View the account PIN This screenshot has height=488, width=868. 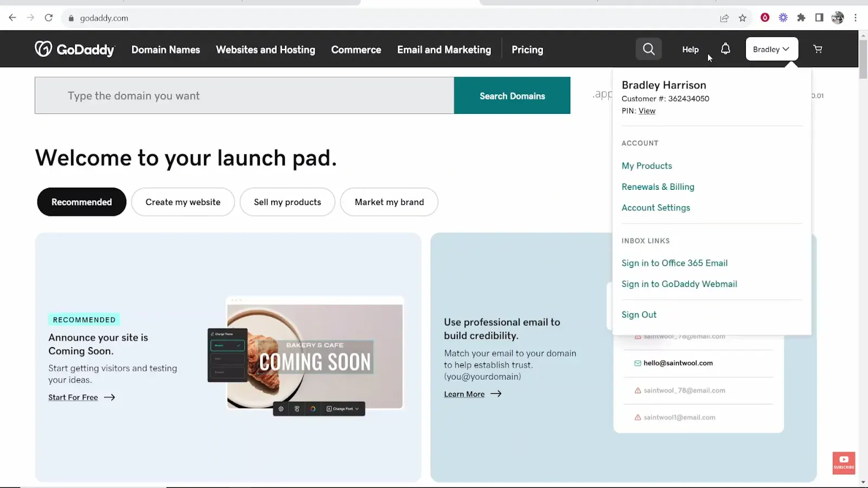[647, 111]
